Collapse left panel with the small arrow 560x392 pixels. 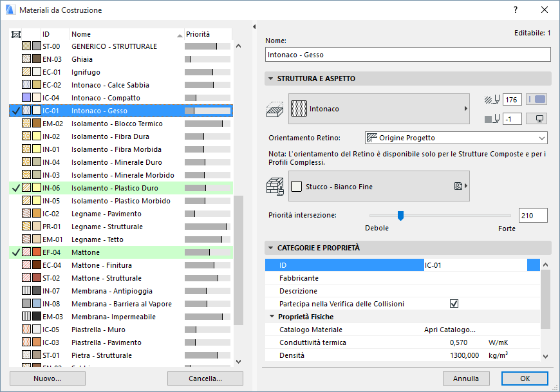pyautogui.click(x=254, y=27)
